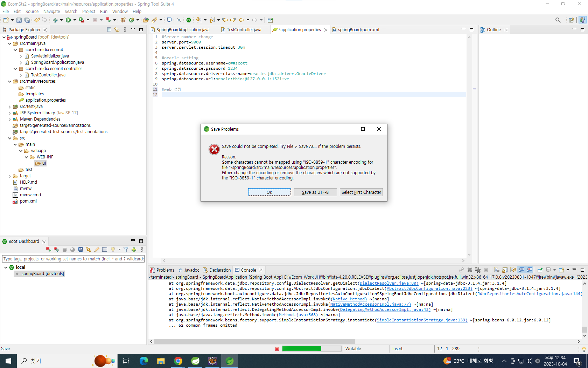Open the Navigate menu
The height and width of the screenshot is (368, 588).
[51, 12]
